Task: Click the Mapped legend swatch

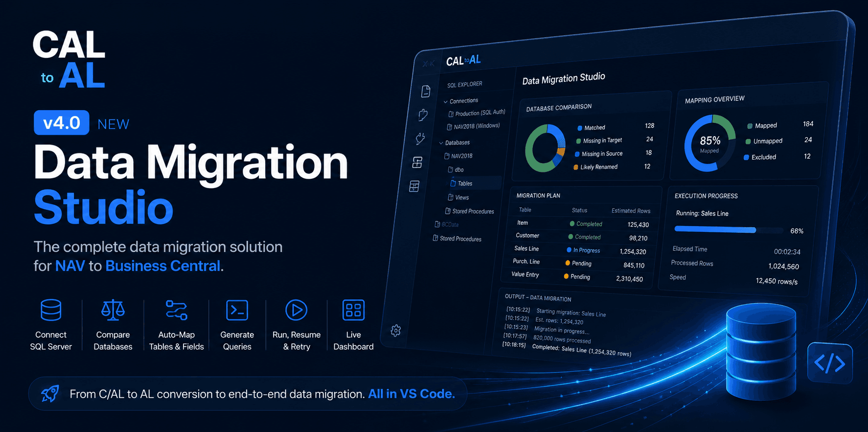Action: pyautogui.click(x=750, y=126)
